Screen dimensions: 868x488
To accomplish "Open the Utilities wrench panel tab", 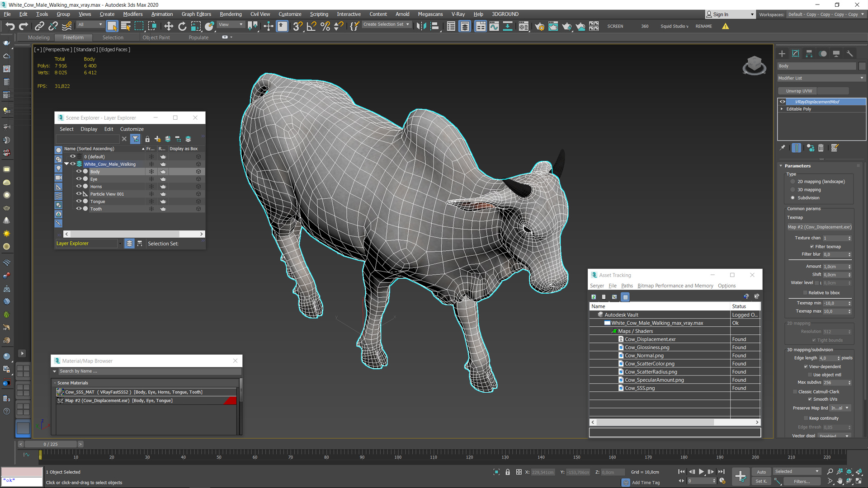I will [849, 53].
